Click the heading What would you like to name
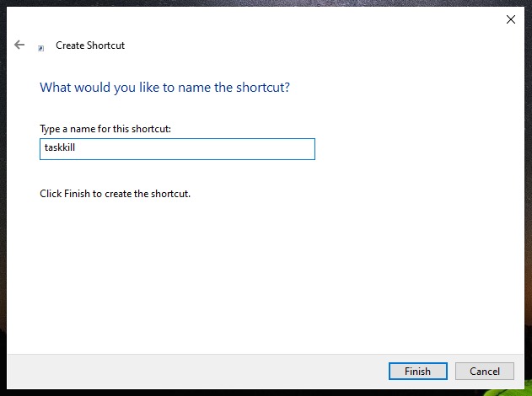The height and width of the screenshot is (396, 532). [165, 88]
